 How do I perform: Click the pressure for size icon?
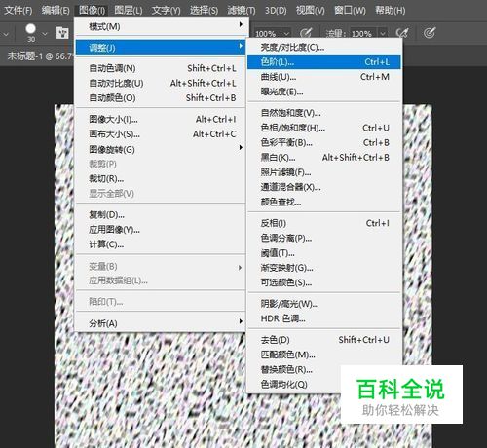coord(430,33)
